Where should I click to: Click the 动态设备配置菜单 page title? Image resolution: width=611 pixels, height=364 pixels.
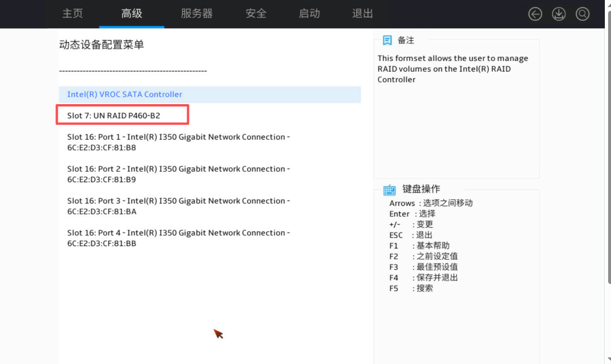click(x=101, y=44)
